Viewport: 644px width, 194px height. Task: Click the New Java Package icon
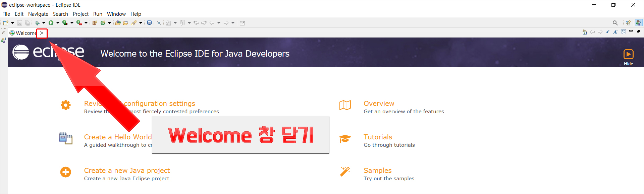coord(95,23)
